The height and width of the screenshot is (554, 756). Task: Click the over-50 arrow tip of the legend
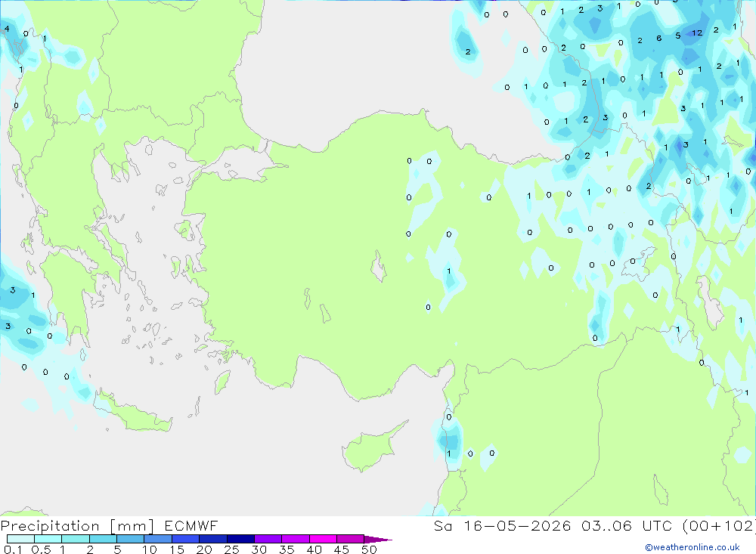(378, 540)
